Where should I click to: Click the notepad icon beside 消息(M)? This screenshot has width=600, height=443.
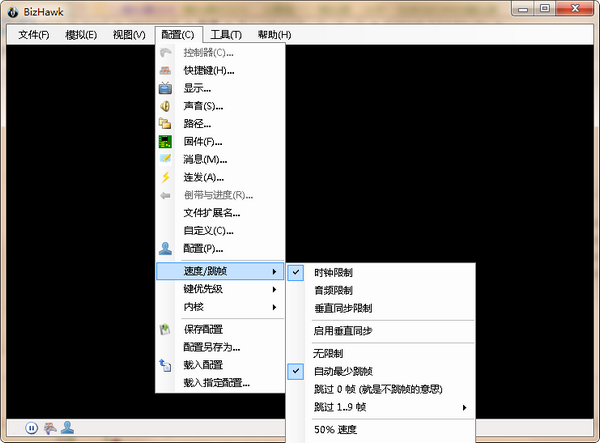click(165, 159)
